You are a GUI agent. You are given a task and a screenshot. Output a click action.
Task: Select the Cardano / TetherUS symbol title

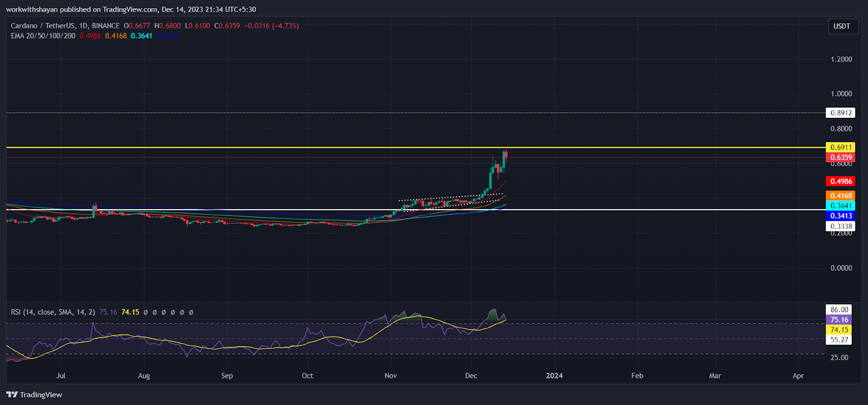point(65,26)
